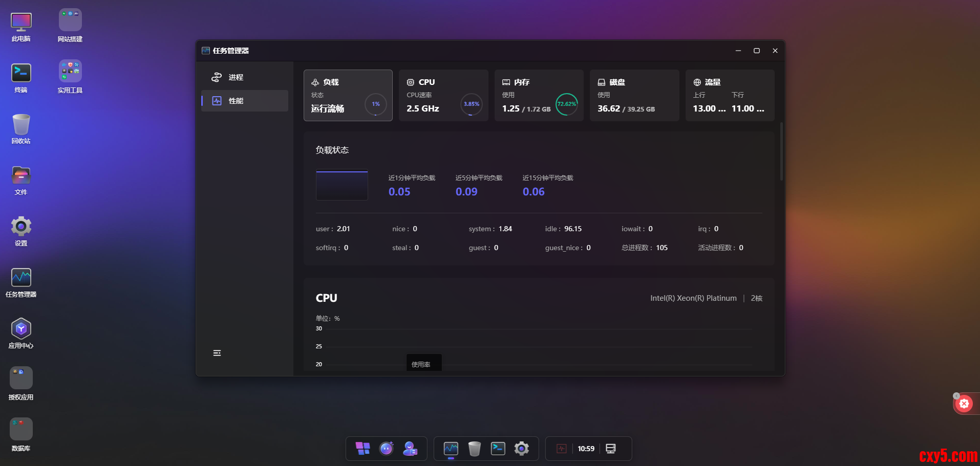Open the 文件 file manager desktop icon
Image resolution: width=980 pixels, height=466 pixels.
tap(21, 180)
